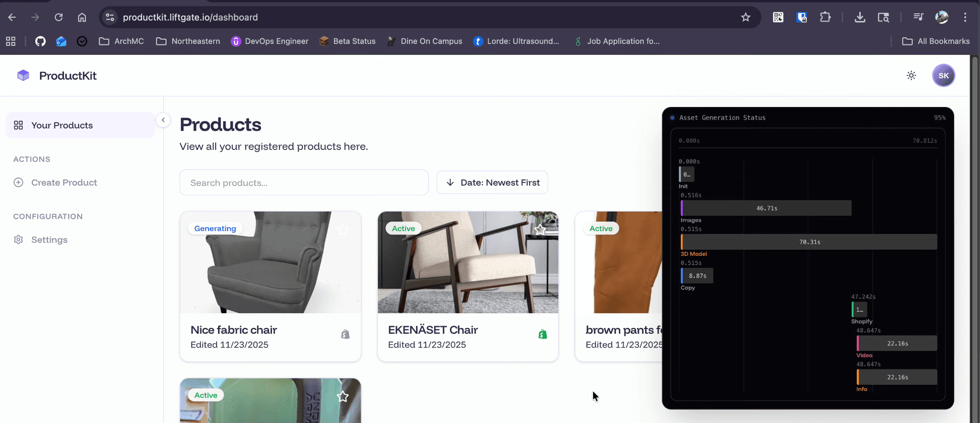Click the 3D Model 70.31s timing bar

pyautogui.click(x=809, y=242)
